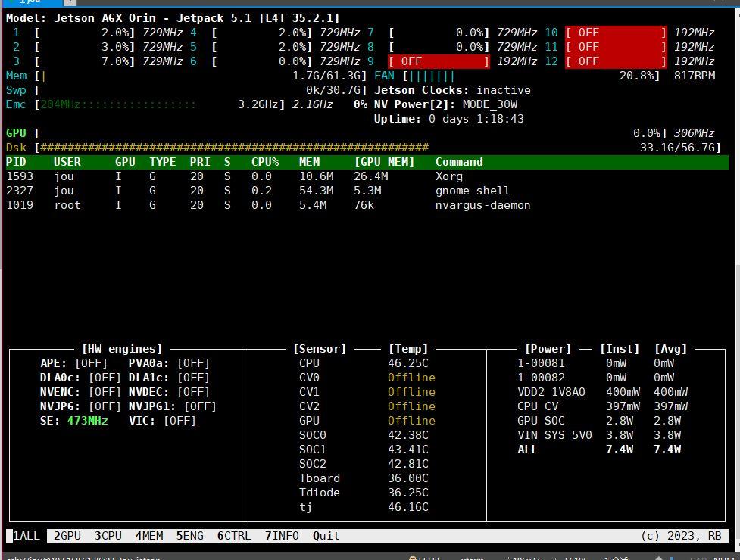Click the 817RPM fan reading
The height and width of the screenshot is (560, 740).
click(695, 76)
